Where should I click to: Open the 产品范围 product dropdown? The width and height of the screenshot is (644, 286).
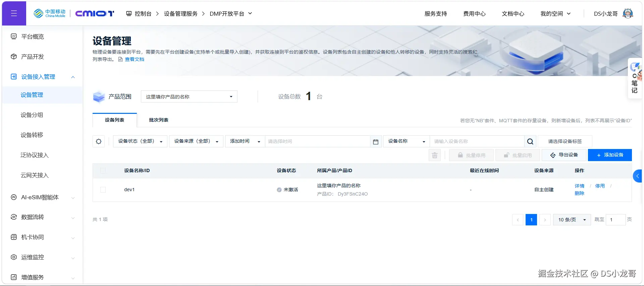coord(189,96)
